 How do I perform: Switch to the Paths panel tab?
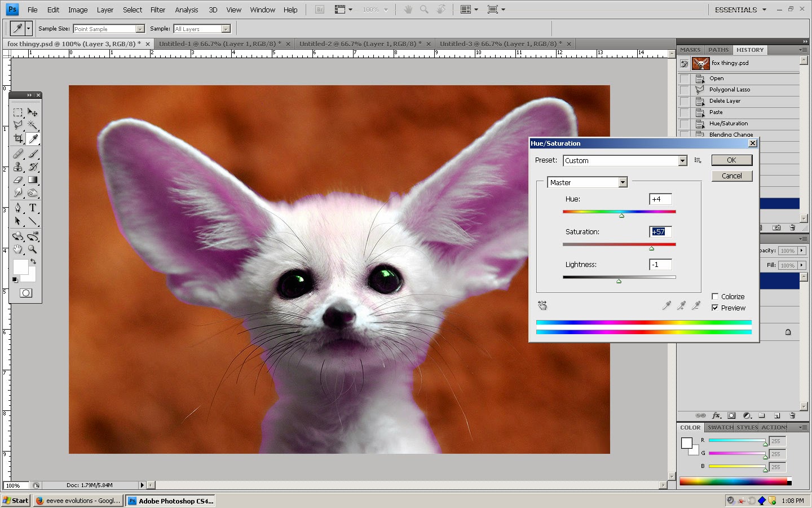pyautogui.click(x=718, y=50)
